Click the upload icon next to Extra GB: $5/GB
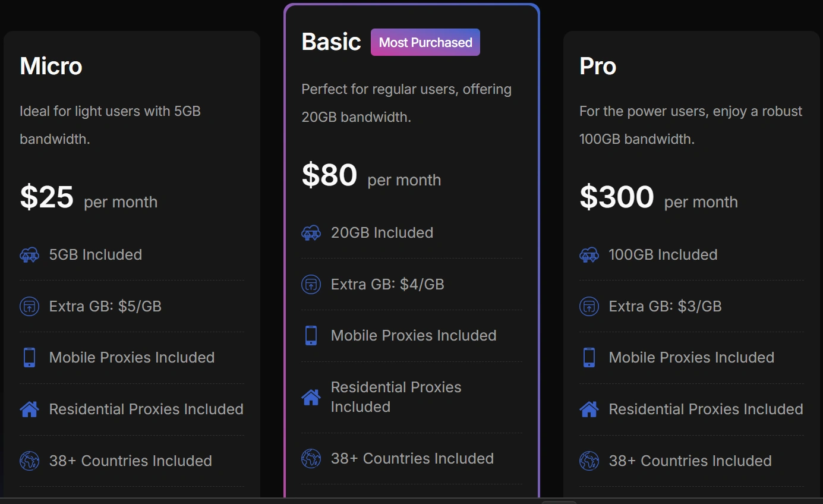This screenshot has height=504, width=823. pos(30,307)
